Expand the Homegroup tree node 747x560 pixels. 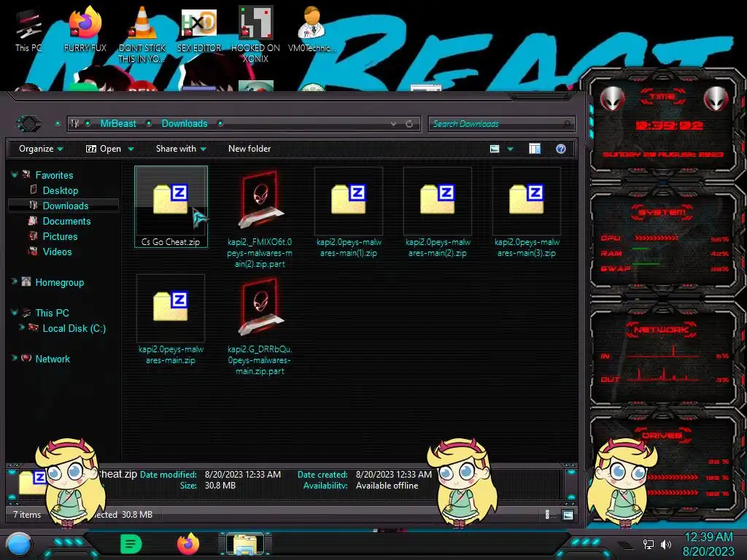(15, 281)
